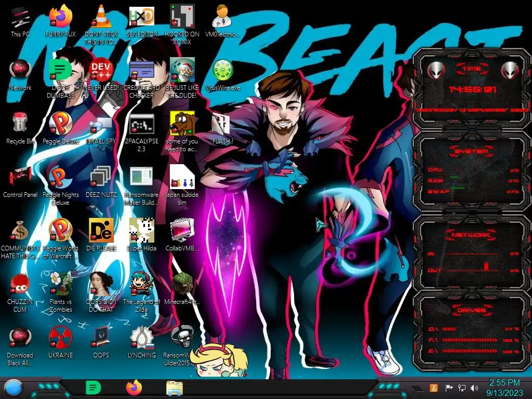Select the SYSTEM widget header
The width and height of the screenshot is (532, 399).
472,151
